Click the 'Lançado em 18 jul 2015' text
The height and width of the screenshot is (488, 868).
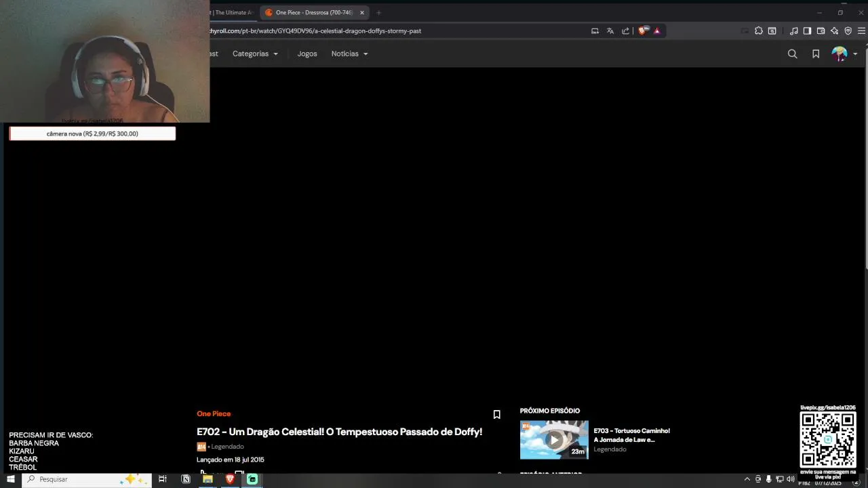[x=231, y=460]
